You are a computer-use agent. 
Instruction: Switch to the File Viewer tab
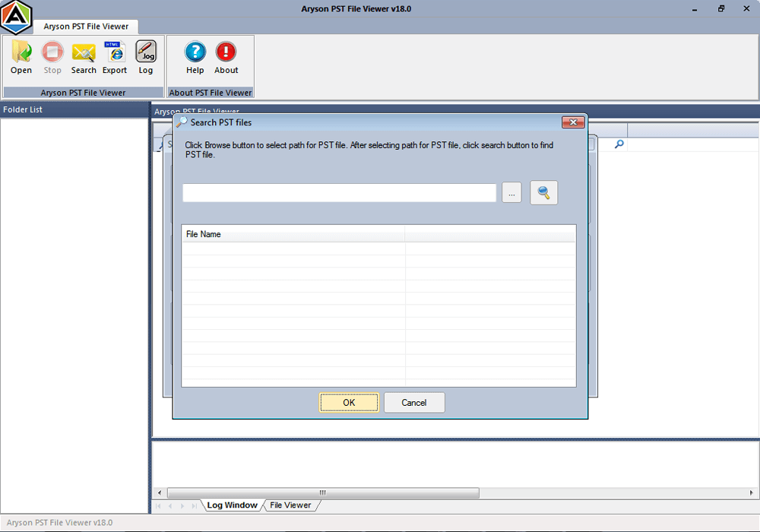point(290,505)
